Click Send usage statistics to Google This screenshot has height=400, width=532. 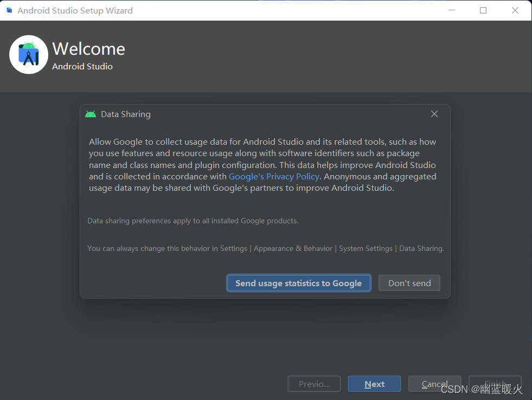point(299,283)
